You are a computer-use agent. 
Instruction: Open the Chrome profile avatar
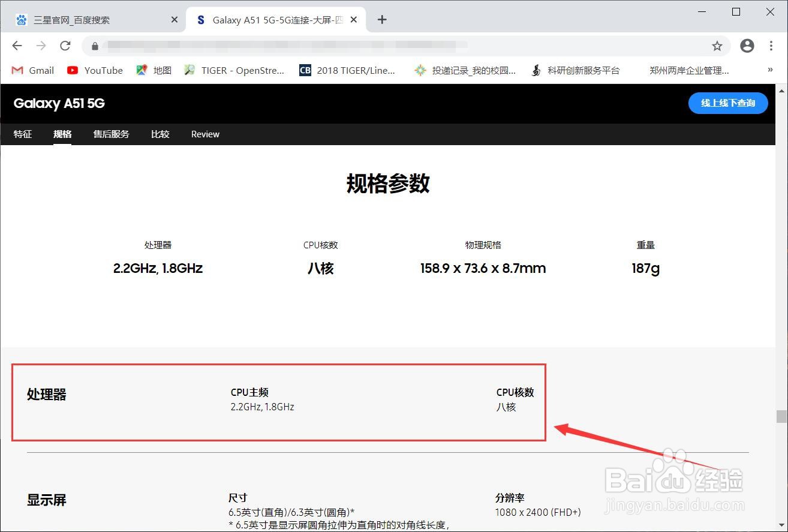(747, 46)
